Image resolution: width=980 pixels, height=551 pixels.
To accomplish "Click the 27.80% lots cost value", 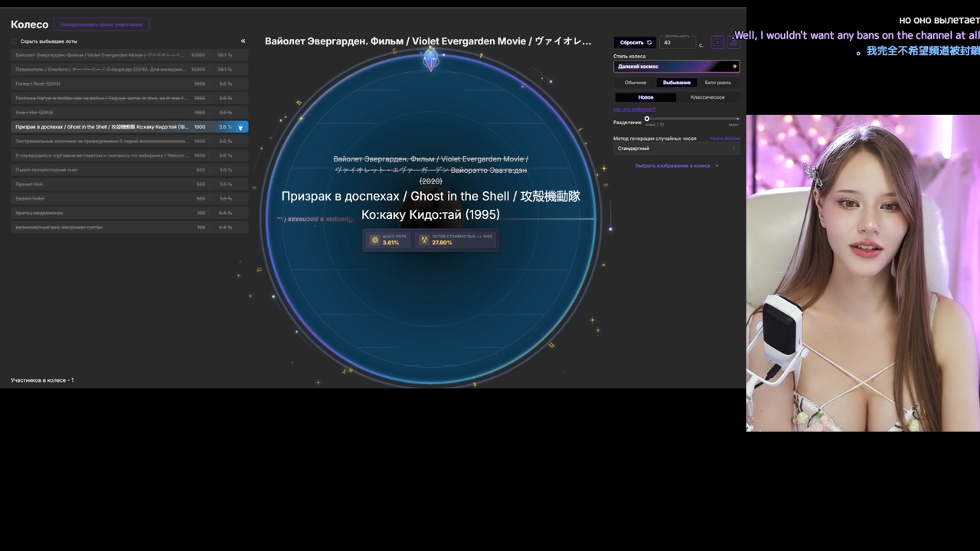I will pyautogui.click(x=442, y=243).
